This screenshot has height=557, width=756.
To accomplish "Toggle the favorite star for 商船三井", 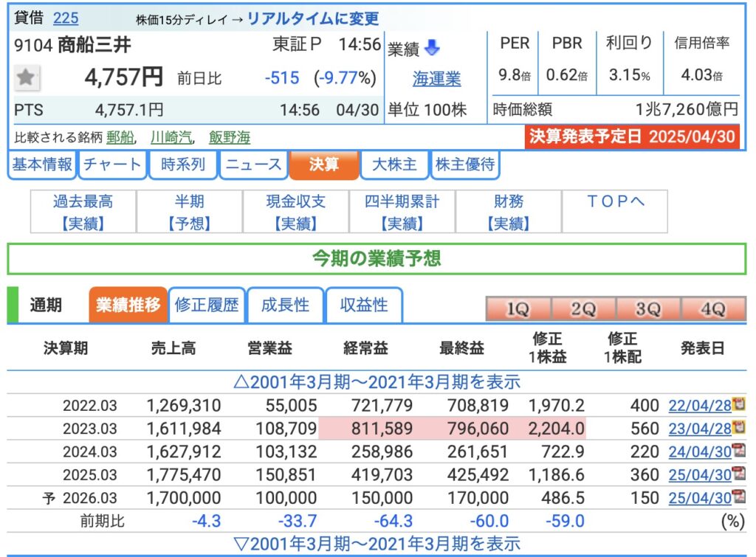I will click(x=26, y=77).
